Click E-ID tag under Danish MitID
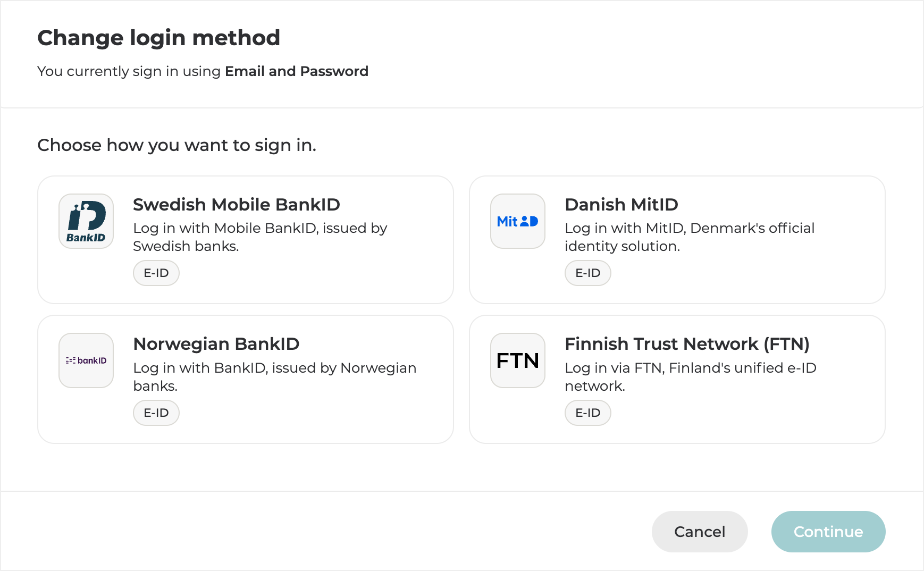Viewport: 924px width, 571px height. pyautogui.click(x=587, y=273)
